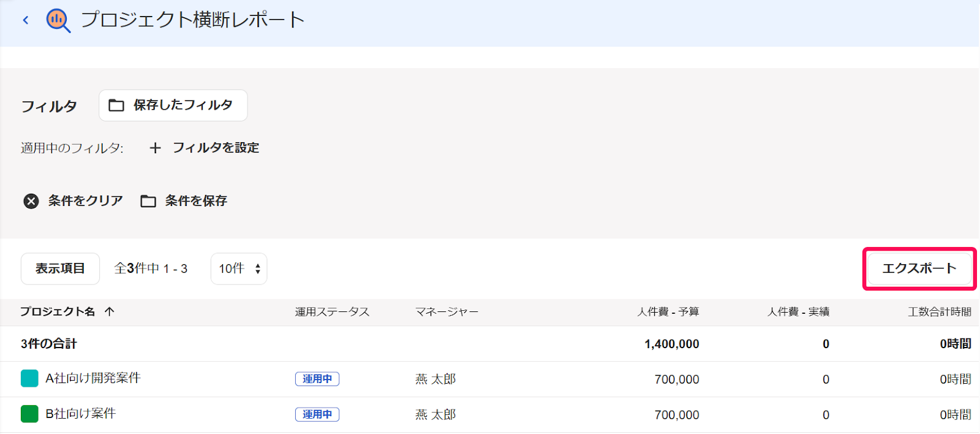Click the plus icon beside フィルタを設定

pyautogui.click(x=156, y=148)
